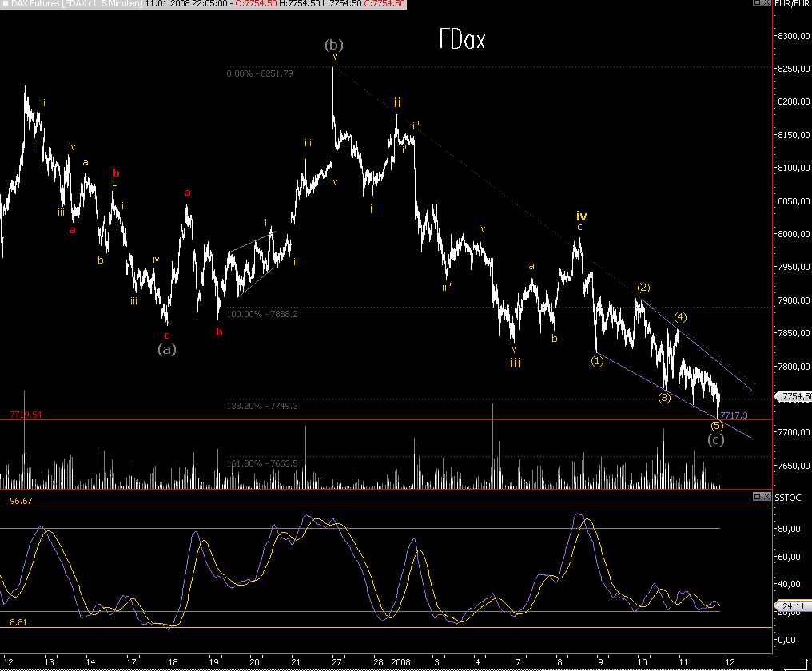
Task: Select the yellow (5) wave label
Action: (x=717, y=426)
